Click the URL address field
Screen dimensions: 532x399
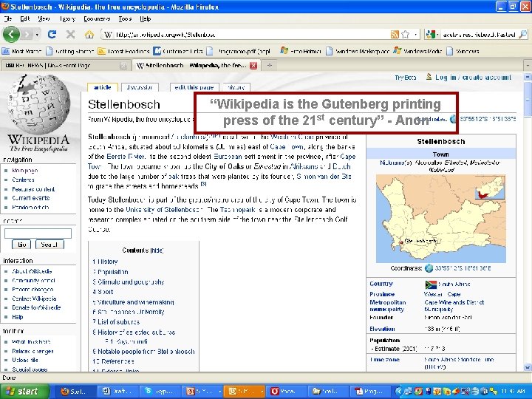click(251, 35)
